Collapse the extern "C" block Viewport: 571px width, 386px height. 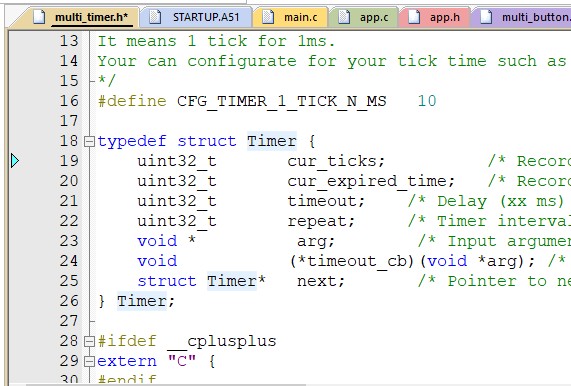[x=89, y=362]
